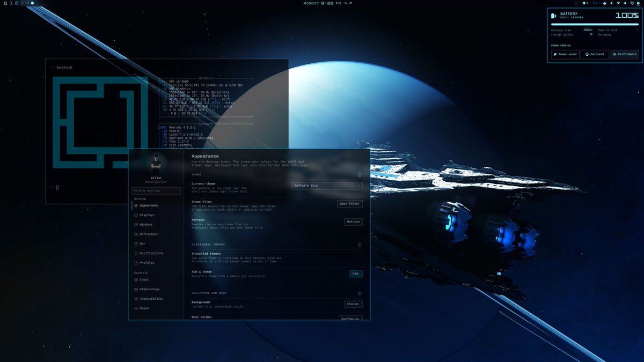
Task: Click the network icon in the top bar
Action: (618, 3)
